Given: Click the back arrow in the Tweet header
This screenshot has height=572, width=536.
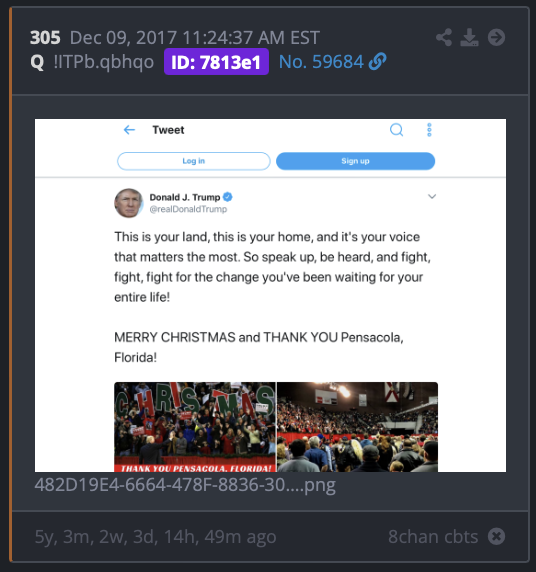Looking at the screenshot, I should click(x=129, y=130).
